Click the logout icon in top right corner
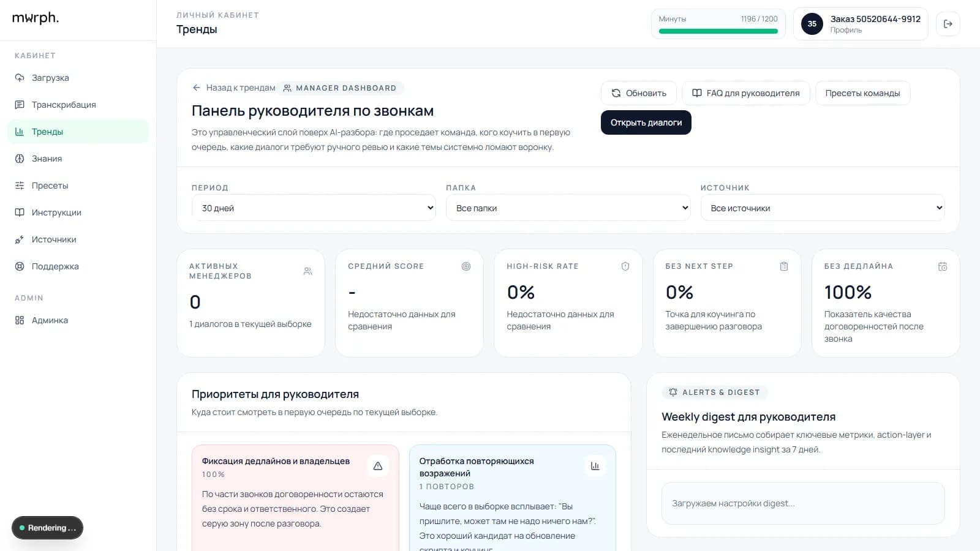Viewport: 980px width, 551px height. [x=948, y=24]
